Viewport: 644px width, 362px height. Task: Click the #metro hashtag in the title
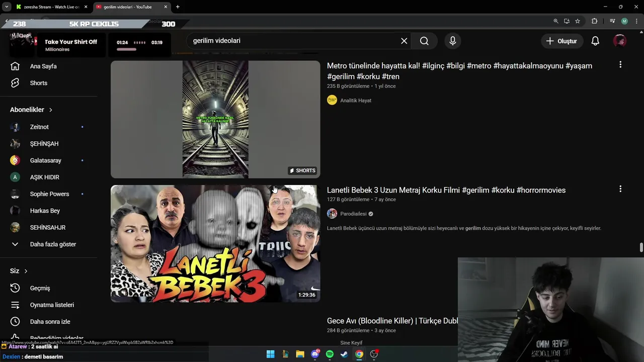coord(479,66)
